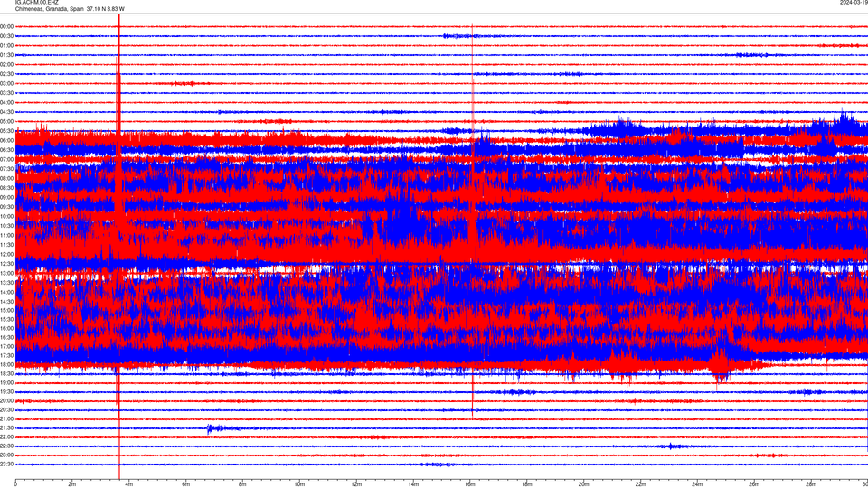Click the "01:00" time row label
The height and width of the screenshot is (488, 868).
point(6,45)
